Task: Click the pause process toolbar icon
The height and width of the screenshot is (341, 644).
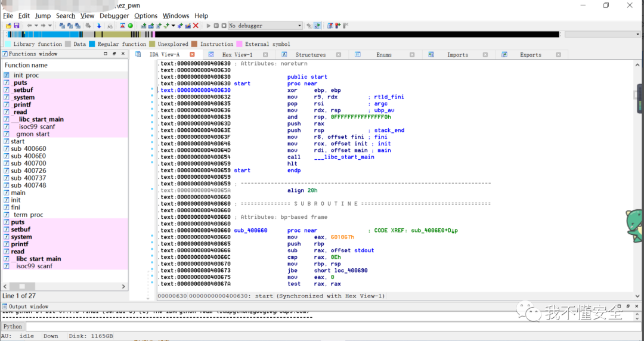Action: [x=216, y=26]
